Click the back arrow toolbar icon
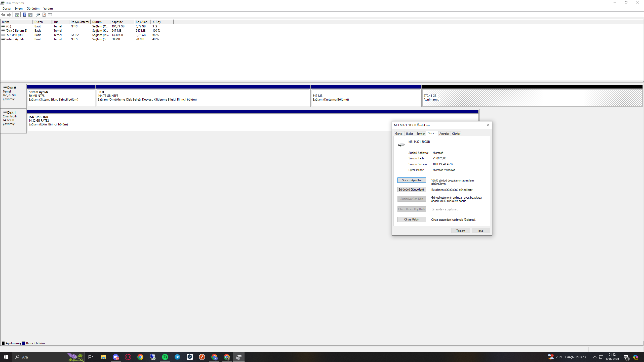Viewport: 644px width, 362px height. (3, 15)
